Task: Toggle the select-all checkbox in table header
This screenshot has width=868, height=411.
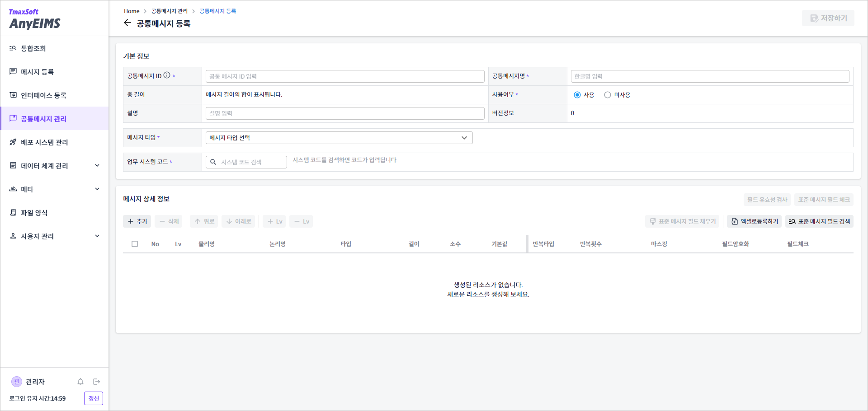Action: tap(135, 244)
